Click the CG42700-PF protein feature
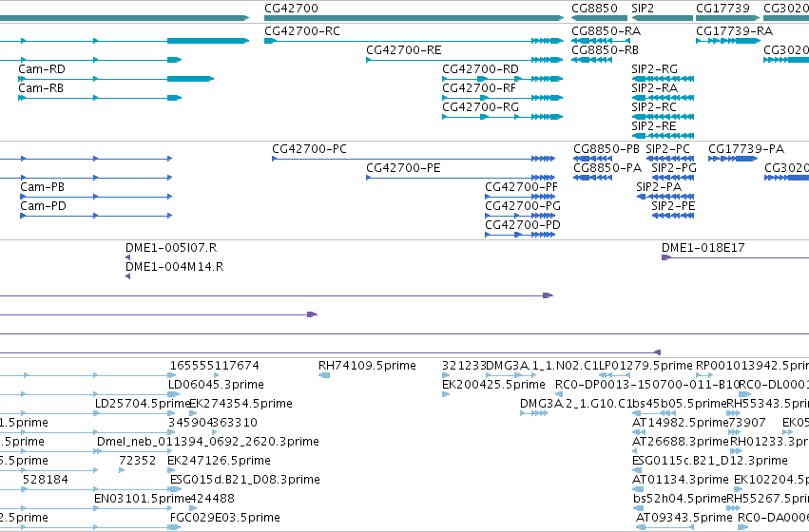This screenshot has height=532, width=809. [520, 197]
